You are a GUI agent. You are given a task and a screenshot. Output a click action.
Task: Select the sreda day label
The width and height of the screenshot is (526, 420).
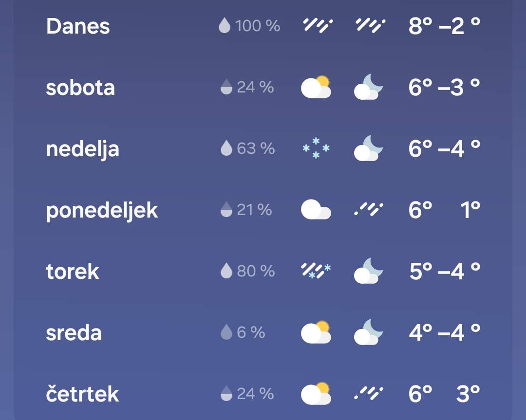(74, 333)
